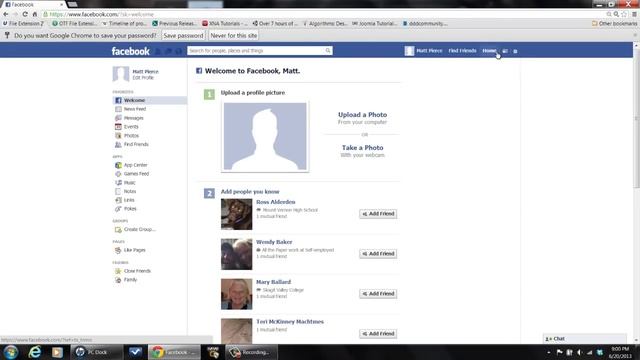
Task: Click Never for this site button
Action: pyautogui.click(x=234, y=36)
